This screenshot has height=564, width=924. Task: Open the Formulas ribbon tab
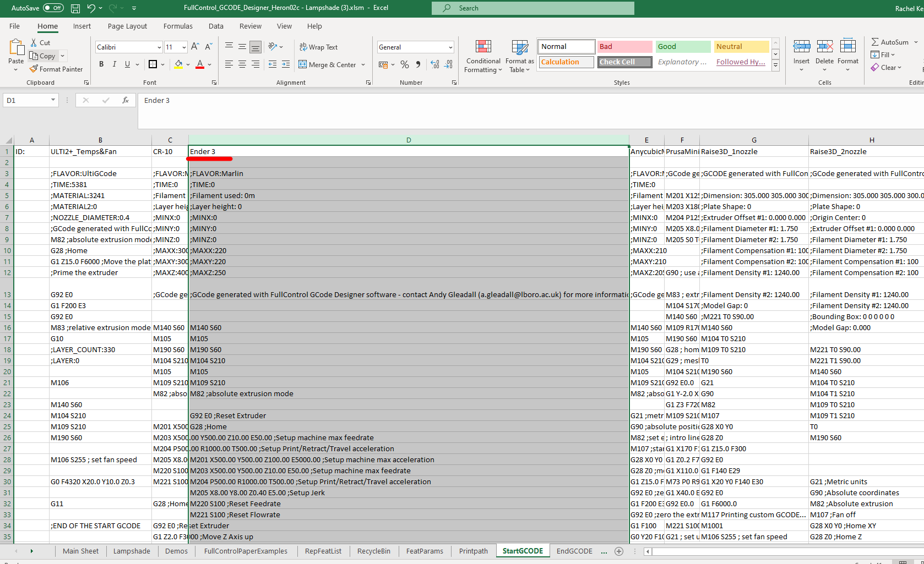(x=178, y=26)
